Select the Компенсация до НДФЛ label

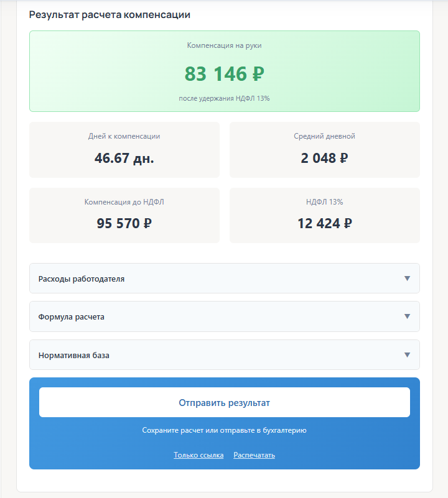point(124,202)
